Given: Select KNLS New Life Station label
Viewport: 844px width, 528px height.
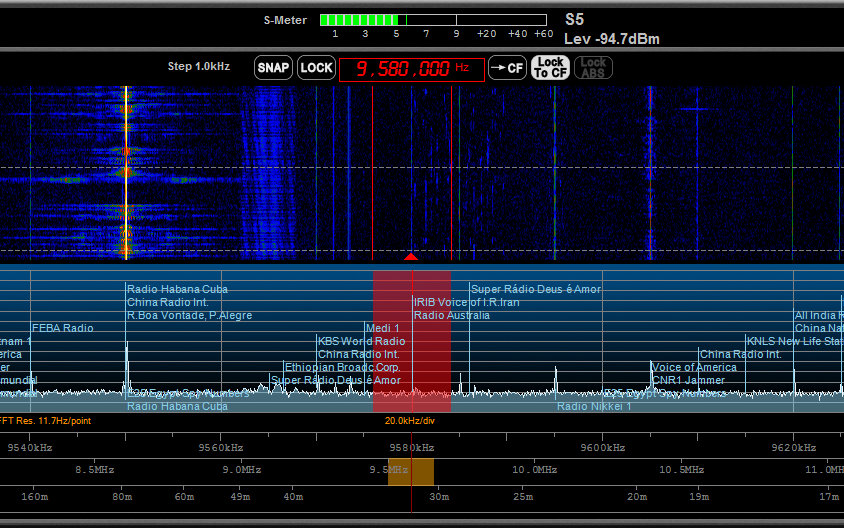Looking at the screenshot, I should tap(795, 341).
